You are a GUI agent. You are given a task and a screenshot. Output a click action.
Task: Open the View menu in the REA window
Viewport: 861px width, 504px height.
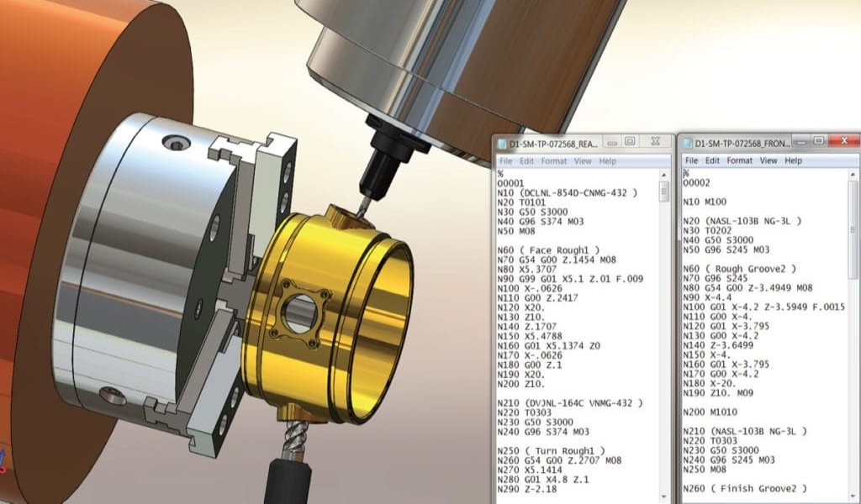tap(583, 161)
